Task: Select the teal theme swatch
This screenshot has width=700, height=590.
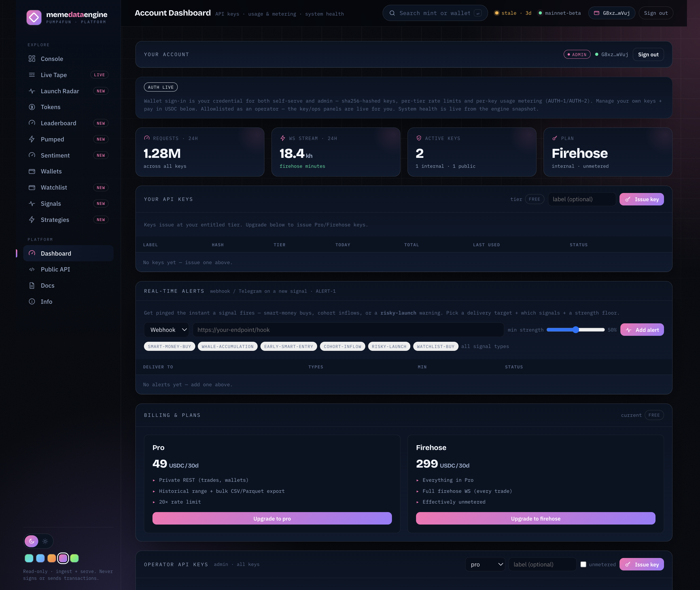Action: tap(29, 558)
